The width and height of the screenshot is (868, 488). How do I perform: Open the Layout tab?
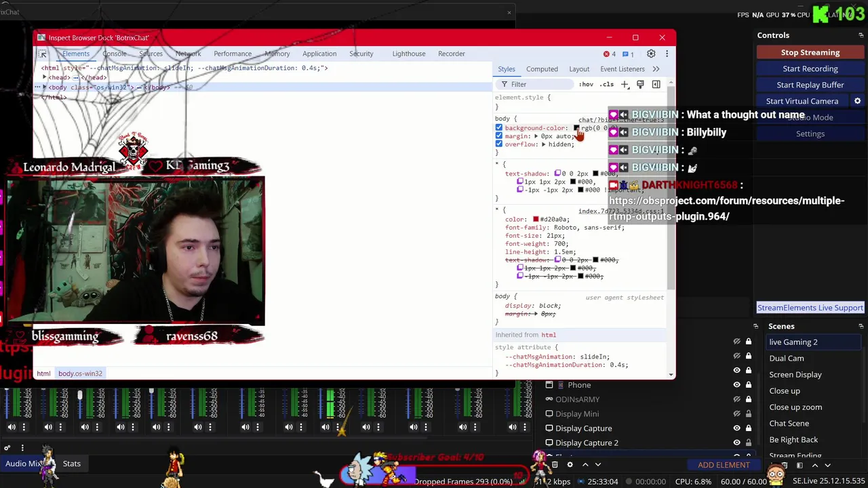[x=579, y=68]
